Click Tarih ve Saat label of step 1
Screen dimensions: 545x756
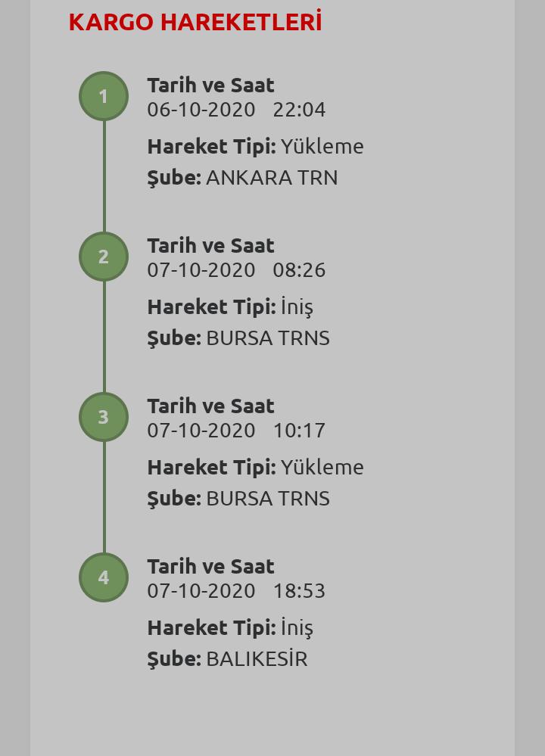coord(210,86)
